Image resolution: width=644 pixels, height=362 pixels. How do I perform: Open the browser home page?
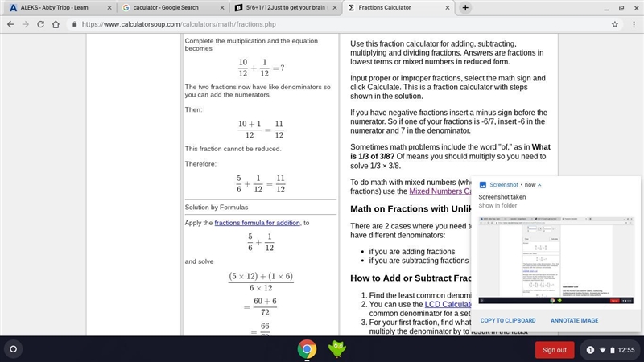pos(56,24)
